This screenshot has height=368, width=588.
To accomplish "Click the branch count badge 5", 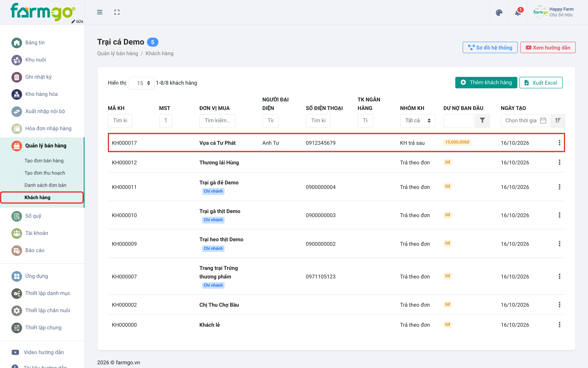I will [x=153, y=42].
